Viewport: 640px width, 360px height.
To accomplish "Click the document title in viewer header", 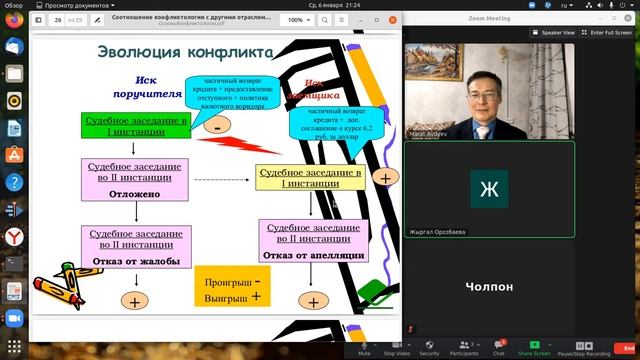I will click(x=191, y=18).
